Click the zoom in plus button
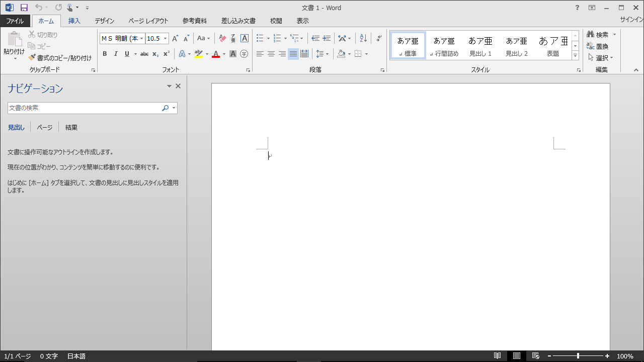Image resolution: width=644 pixels, height=362 pixels. [607, 356]
